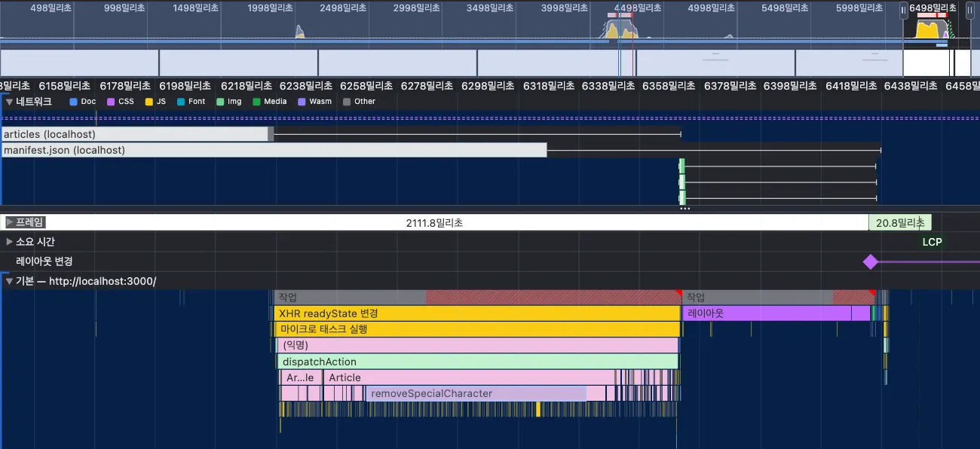The image size is (980, 449).
Task: Select the articles (localhost) network request
Action: coord(136,134)
